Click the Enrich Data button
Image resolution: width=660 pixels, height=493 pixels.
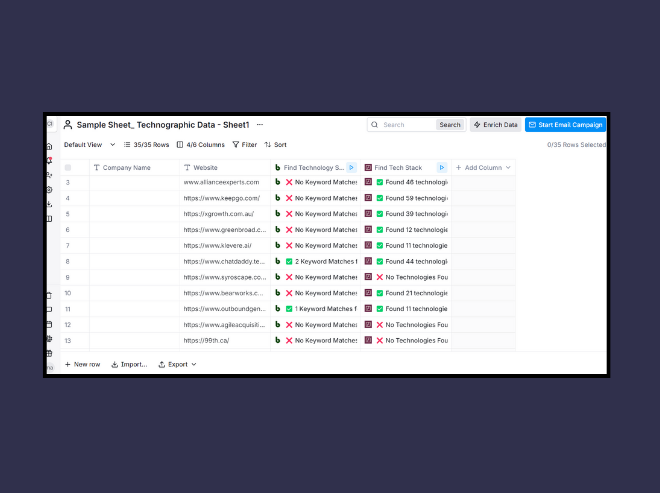(x=495, y=125)
